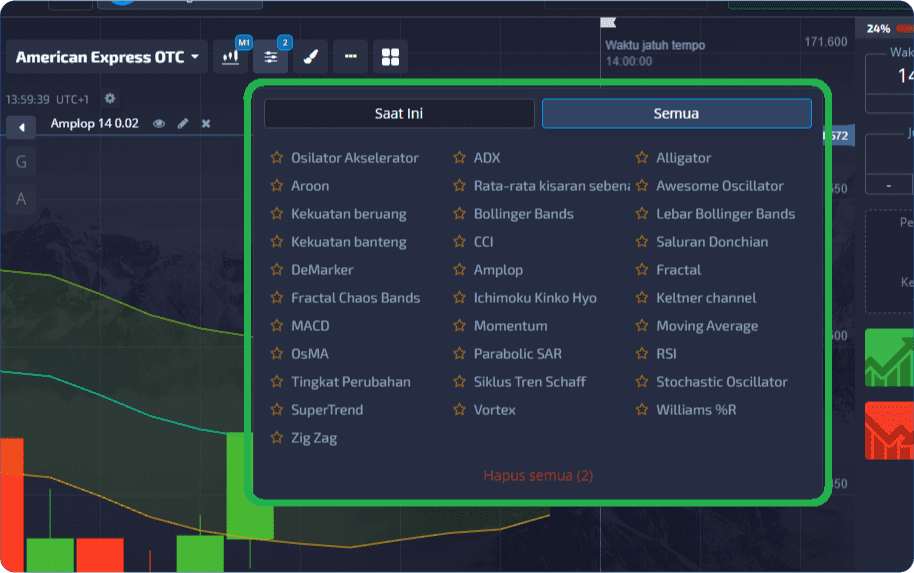Image resolution: width=914 pixels, height=573 pixels.
Task: Favorite the MACD star
Action: point(277,325)
